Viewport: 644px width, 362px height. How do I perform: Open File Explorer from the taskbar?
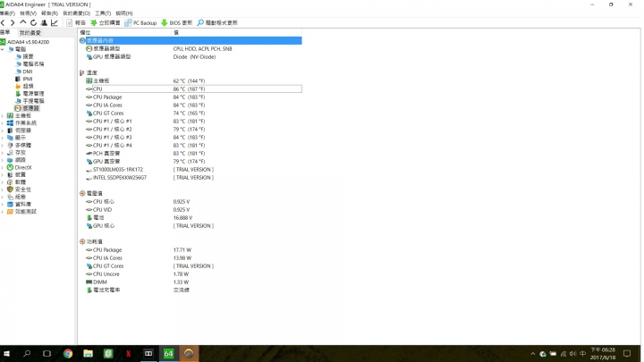88,353
